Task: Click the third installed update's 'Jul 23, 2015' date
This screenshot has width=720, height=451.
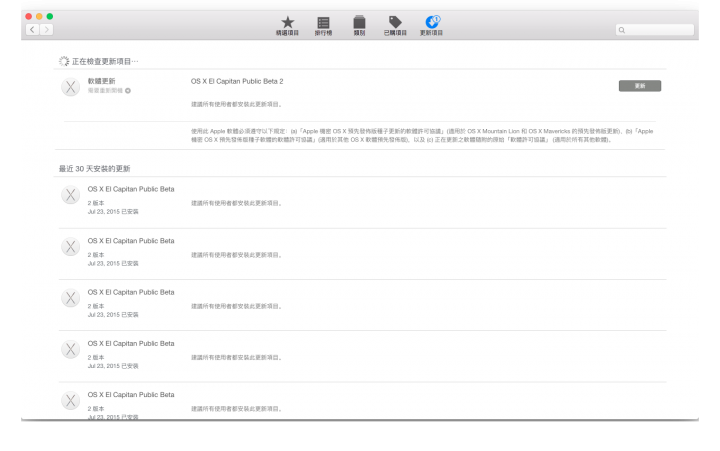Action: coord(103,315)
